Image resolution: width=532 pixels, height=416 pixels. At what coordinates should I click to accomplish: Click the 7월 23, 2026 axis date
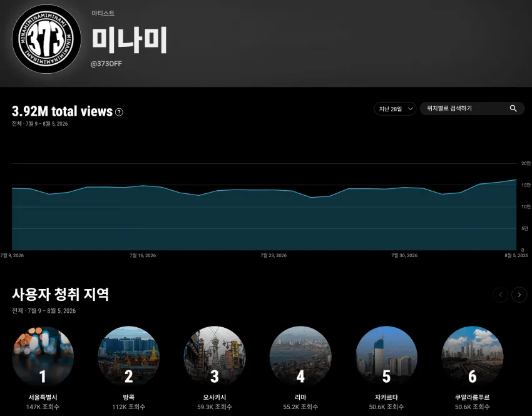coord(274,256)
